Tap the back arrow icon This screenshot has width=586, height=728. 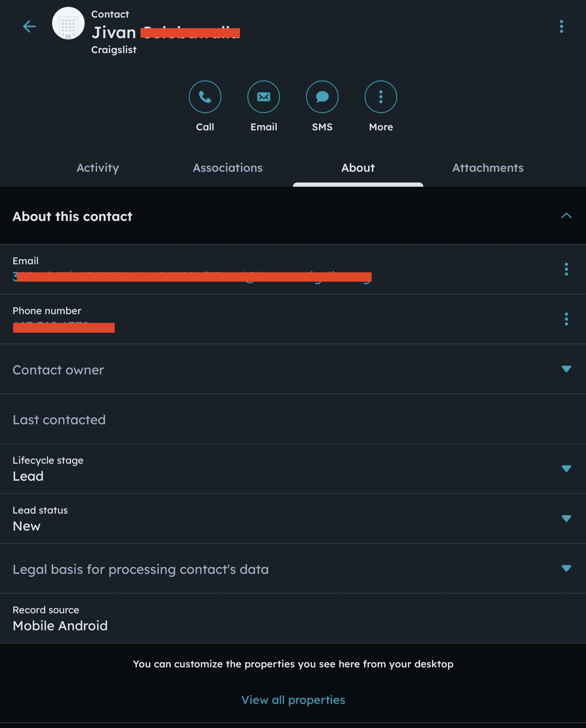(29, 26)
